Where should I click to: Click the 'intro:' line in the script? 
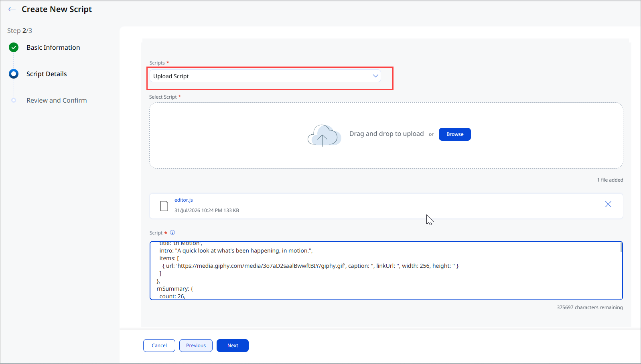click(x=236, y=251)
